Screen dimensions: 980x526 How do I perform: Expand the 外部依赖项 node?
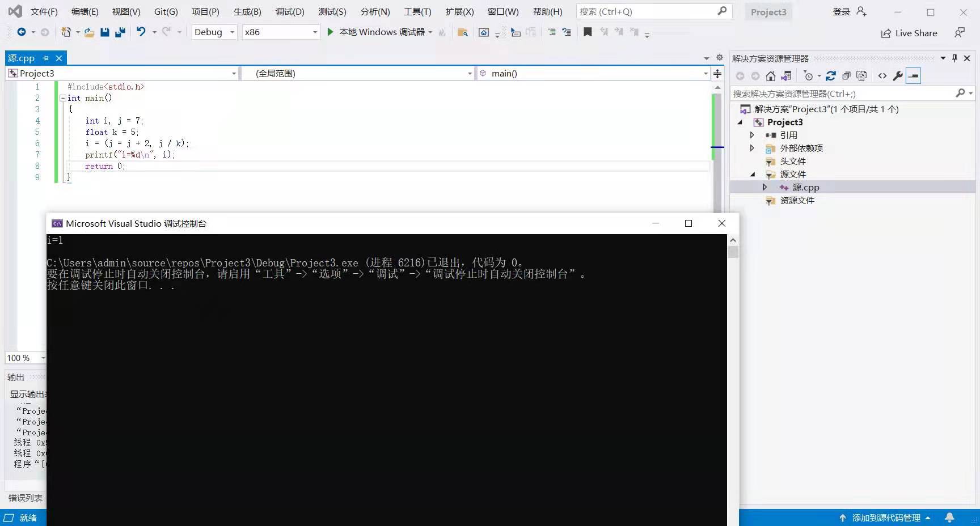753,148
